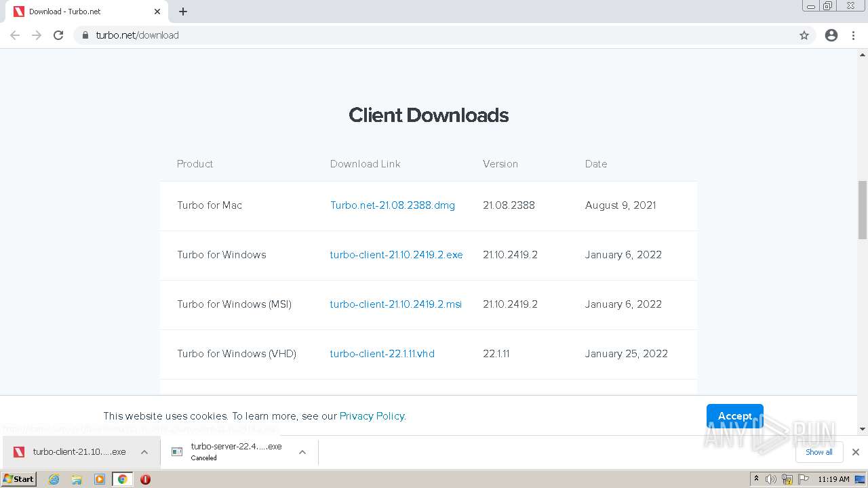The image size is (868, 488).
Task: Click the Date column header
Action: tap(596, 164)
